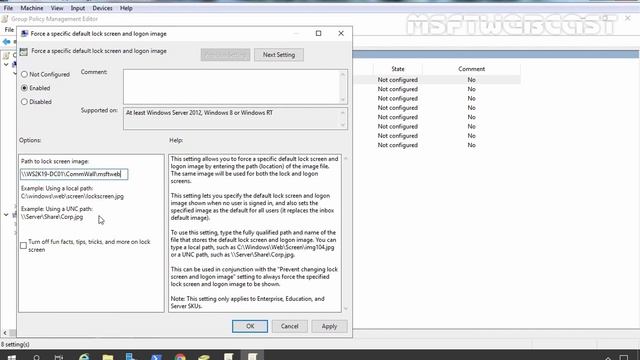This screenshot has height=360, width=640.
Task: Launch Internet Explorer from the taskbar
Action: click(84, 357)
